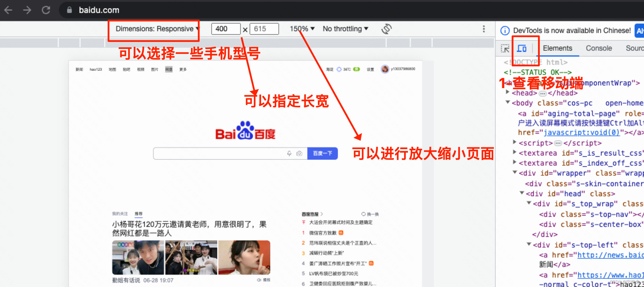Open device toolbar more options menu
The image size is (644, 287).
(484, 29)
